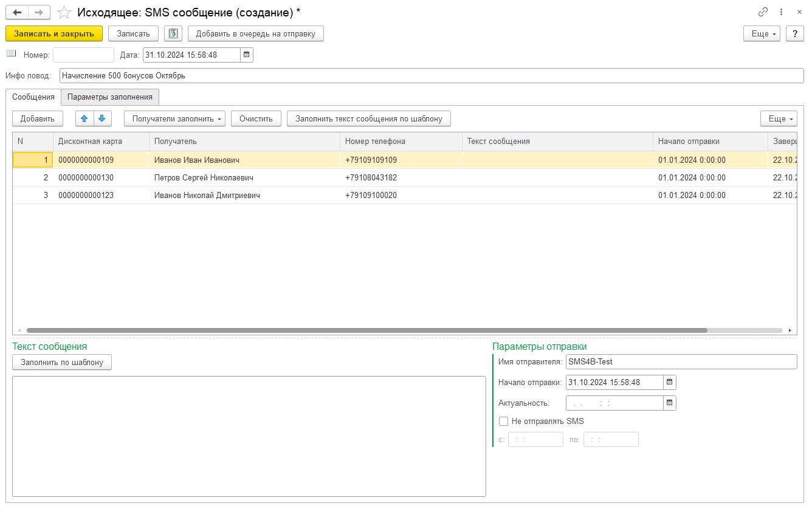Click the Актуальность date field

coord(614,403)
